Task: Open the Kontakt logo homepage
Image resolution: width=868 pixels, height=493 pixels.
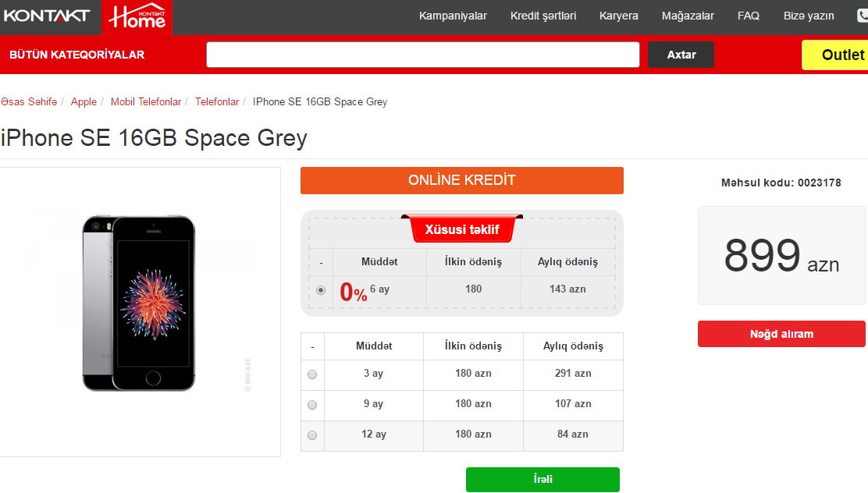Action: [x=47, y=16]
